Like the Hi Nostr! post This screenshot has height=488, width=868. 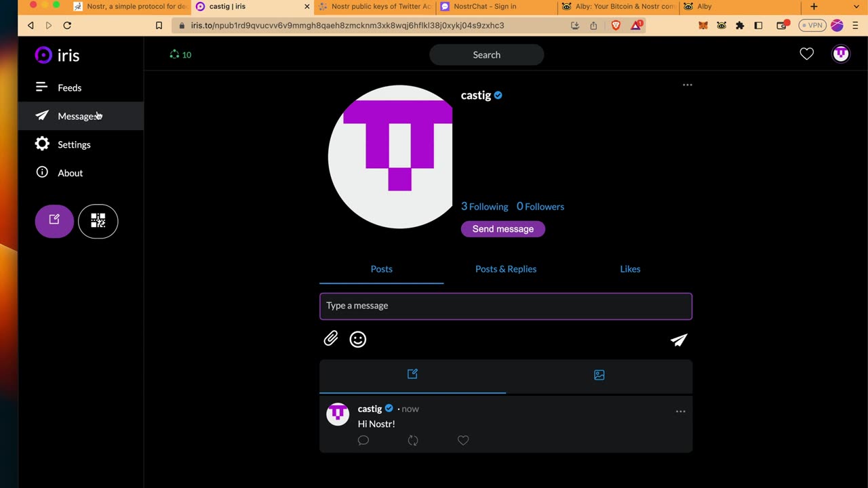point(463,441)
